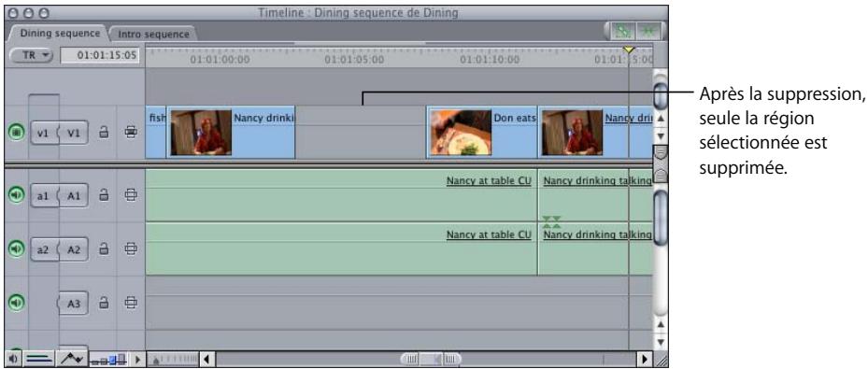Image resolution: width=868 pixels, height=369 pixels.
Task: Lock the A3 audio track
Action: click(x=104, y=303)
